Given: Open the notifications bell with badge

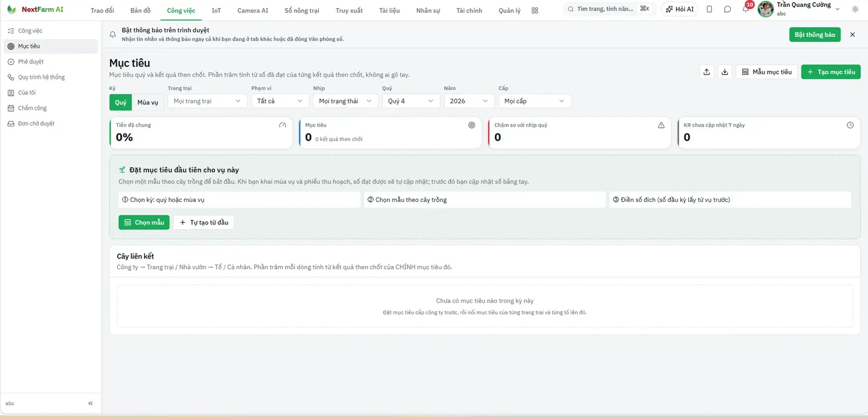Looking at the screenshot, I should pos(746,9).
